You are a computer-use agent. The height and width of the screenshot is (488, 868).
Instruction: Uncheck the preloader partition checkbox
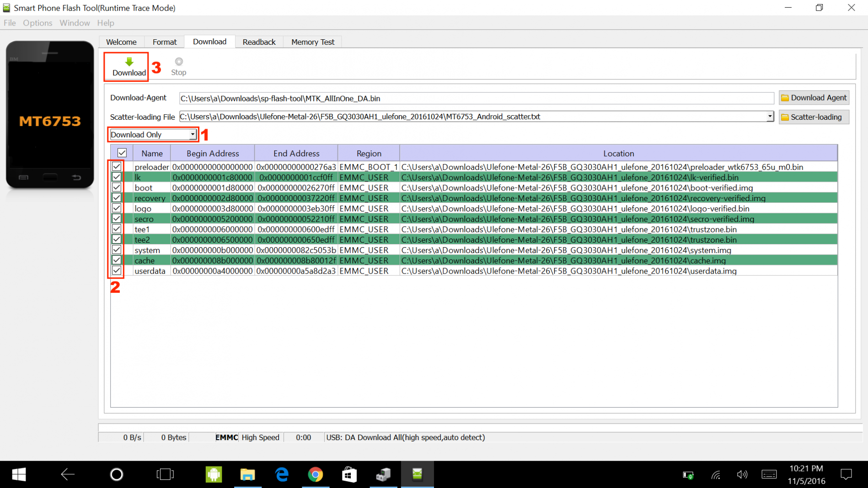point(117,167)
